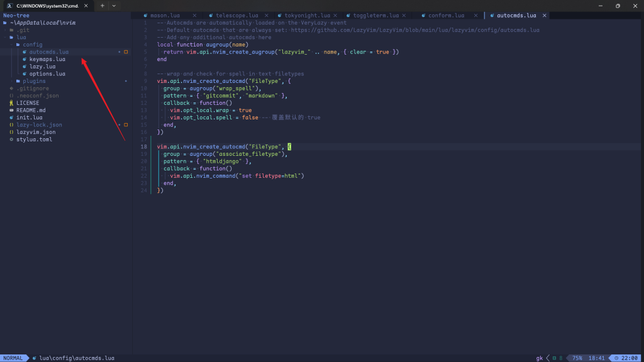This screenshot has width=644, height=362.
Task: Click the gear icon beside stylua.toml
Action: [x=11, y=140]
